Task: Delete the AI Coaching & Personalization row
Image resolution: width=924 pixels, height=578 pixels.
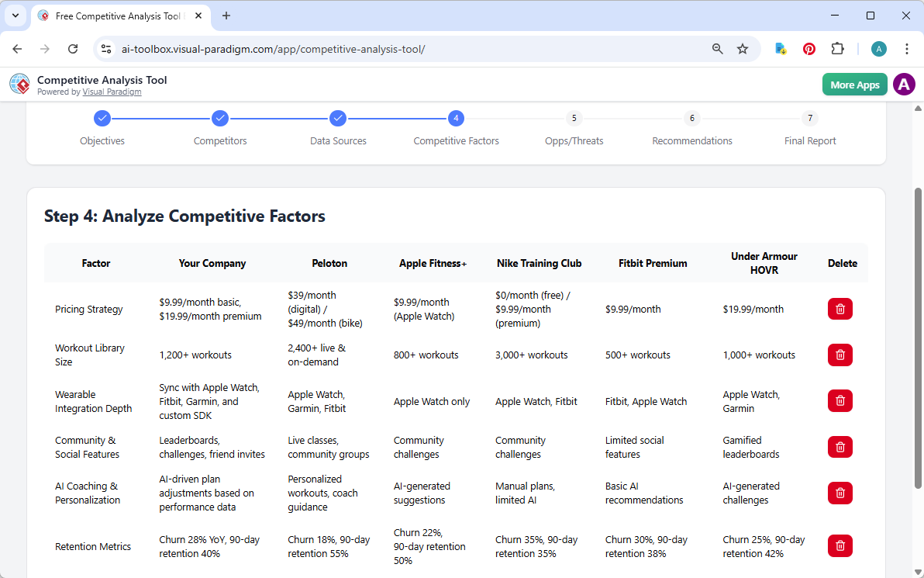Action: [x=840, y=493]
